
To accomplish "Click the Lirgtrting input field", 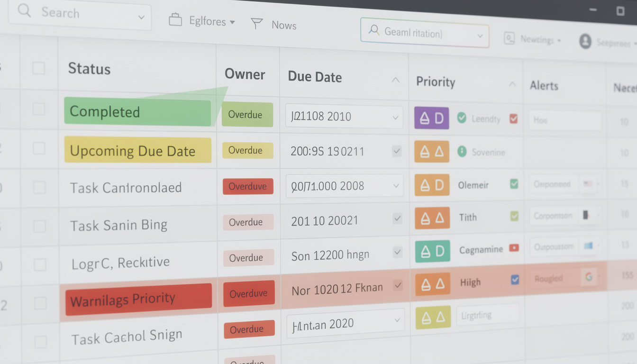I will 488,315.
